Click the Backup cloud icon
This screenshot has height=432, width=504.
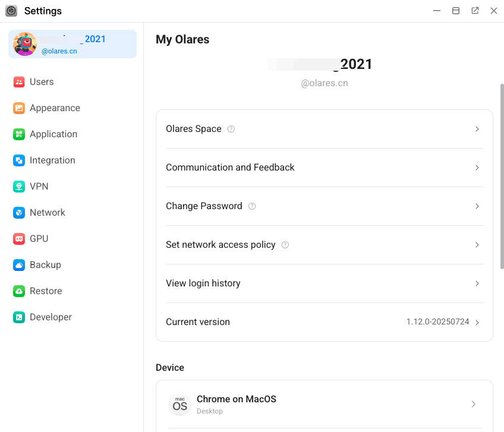[19, 265]
